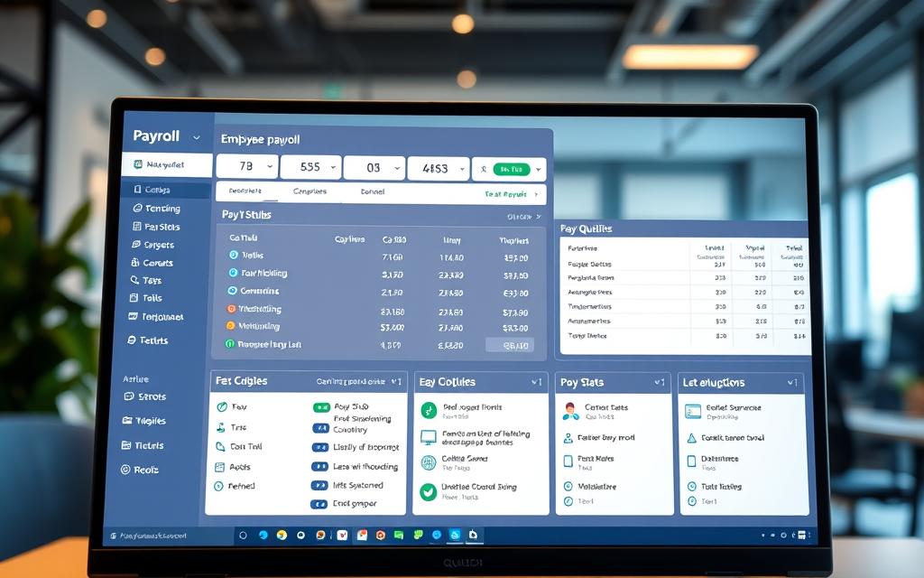This screenshot has height=578, width=924.
Task: Click the warning triangle icon in Let eluctions
Action: [x=692, y=438]
